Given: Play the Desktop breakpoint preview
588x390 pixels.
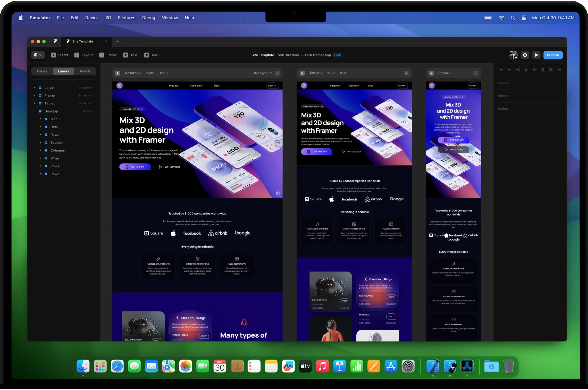Looking at the screenshot, I should 118,73.
